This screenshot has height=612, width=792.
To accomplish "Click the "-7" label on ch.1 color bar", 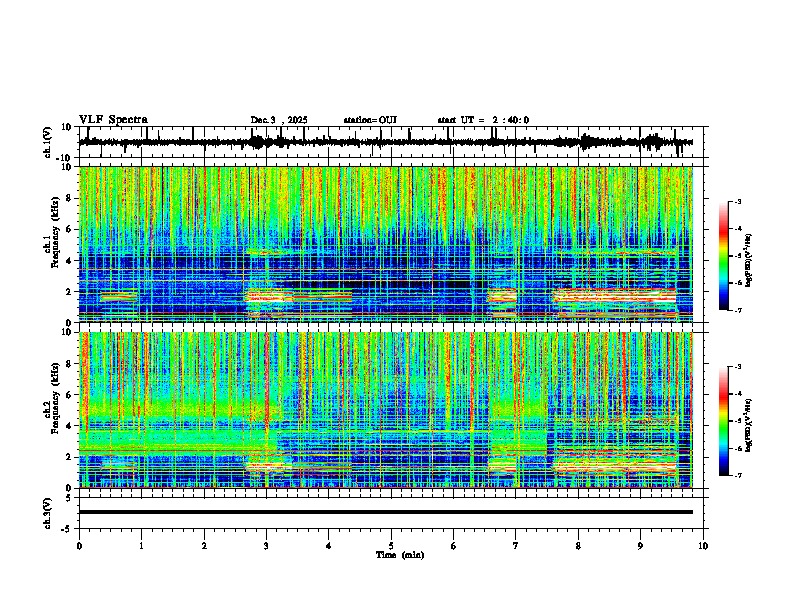I will (737, 311).
